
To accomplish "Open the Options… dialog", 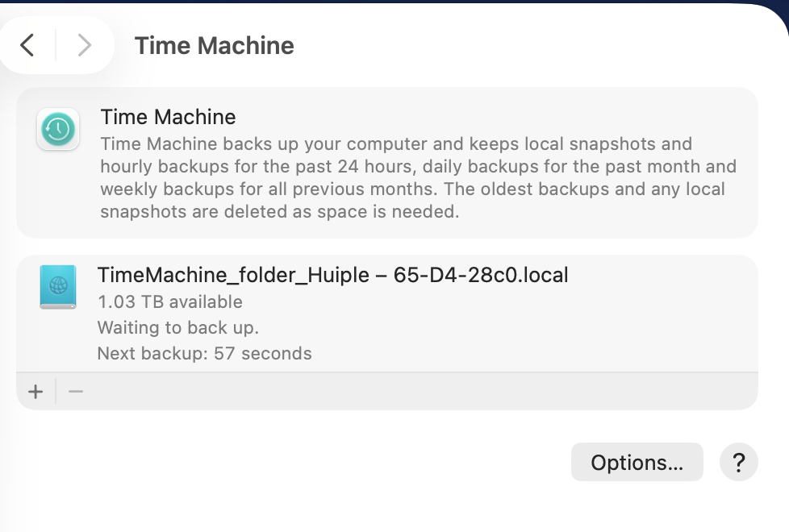I will (x=637, y=463).
